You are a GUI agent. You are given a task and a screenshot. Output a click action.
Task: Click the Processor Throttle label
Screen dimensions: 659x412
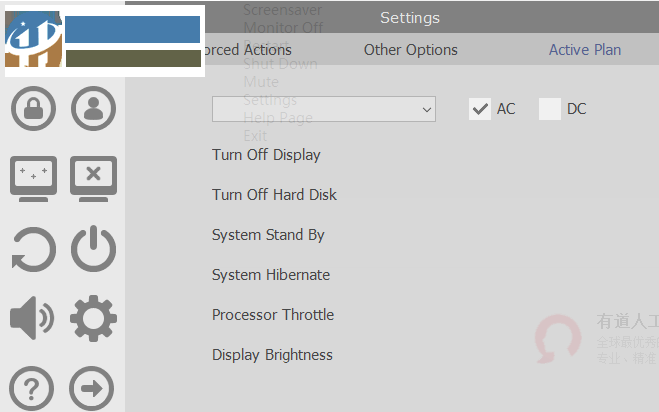[273, 315]
